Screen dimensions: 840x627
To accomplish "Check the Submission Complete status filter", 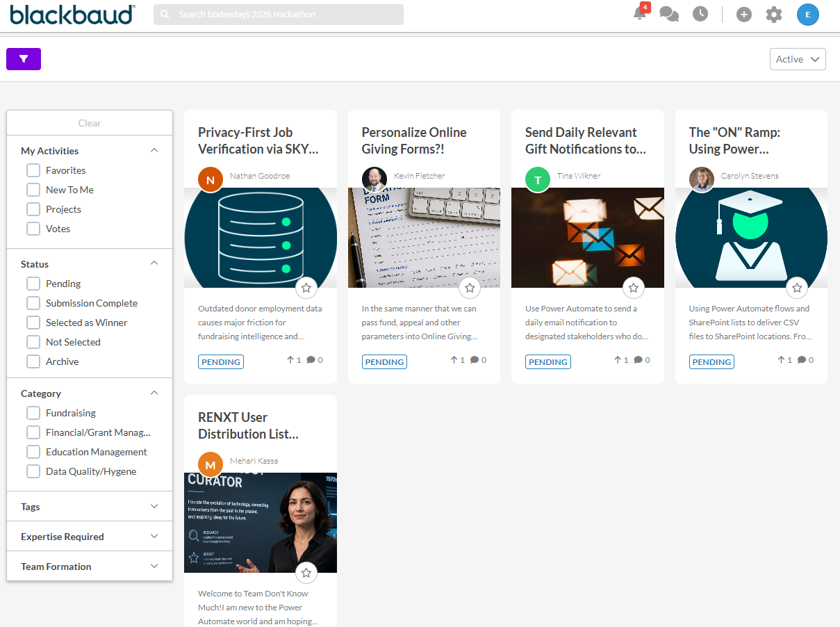I will pos(33,303).
